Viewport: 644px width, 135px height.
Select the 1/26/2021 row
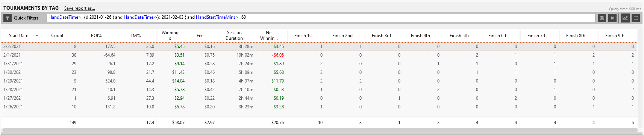320,107
